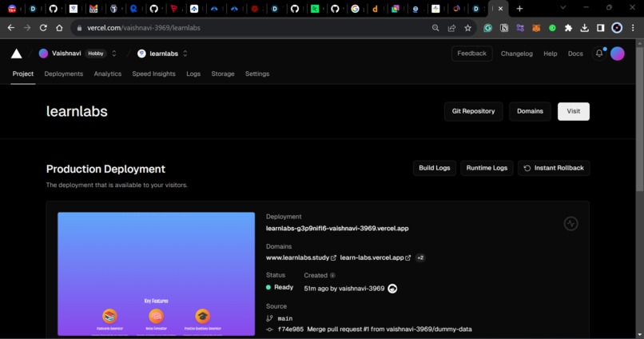
Task: Open Build Logs
Action: coord(435,168)
